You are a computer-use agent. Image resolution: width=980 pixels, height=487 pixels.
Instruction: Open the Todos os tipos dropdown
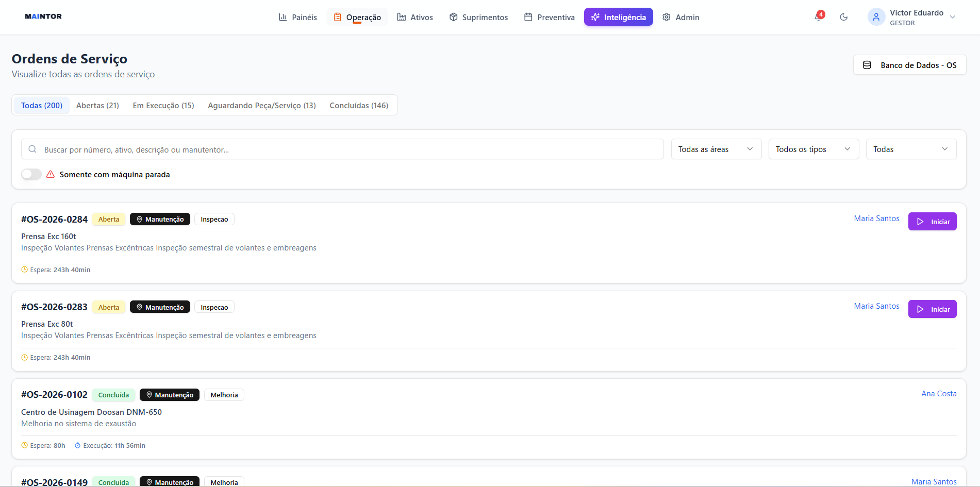point(813,149)
